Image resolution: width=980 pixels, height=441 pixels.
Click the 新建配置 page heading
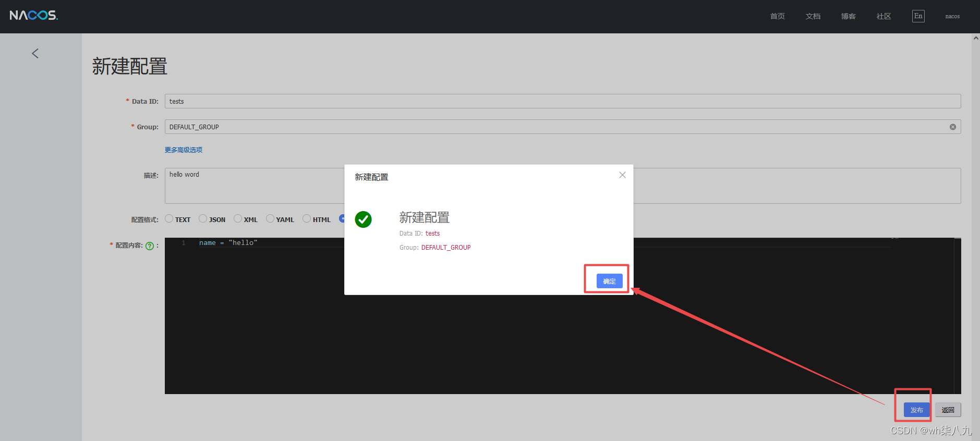(130, 67)
